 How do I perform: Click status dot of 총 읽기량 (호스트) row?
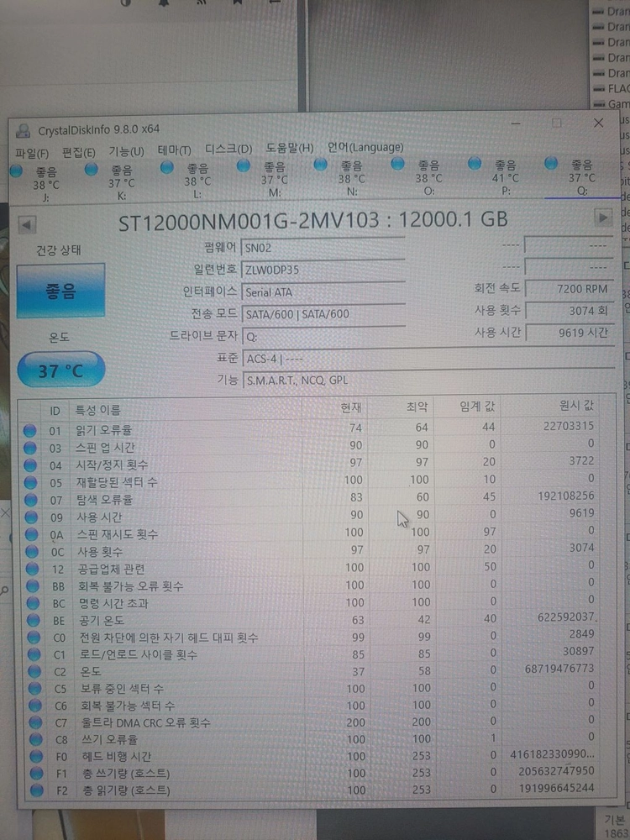[37, 790]
